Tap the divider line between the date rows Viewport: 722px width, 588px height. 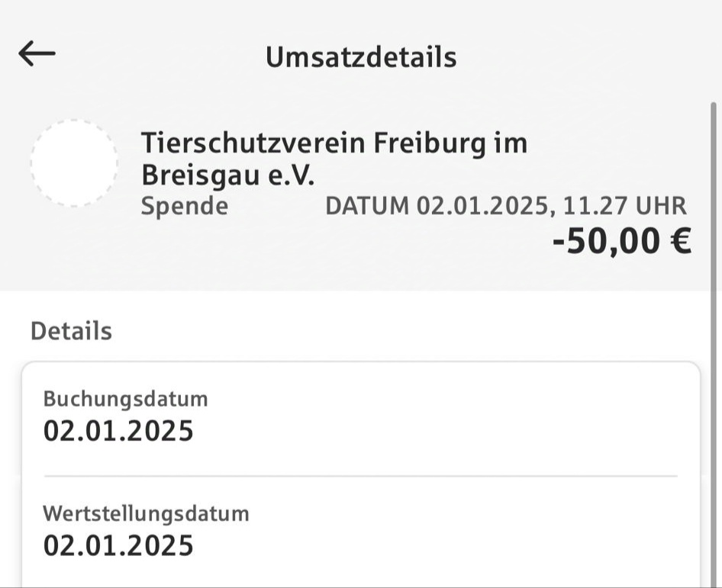[360, 476]
